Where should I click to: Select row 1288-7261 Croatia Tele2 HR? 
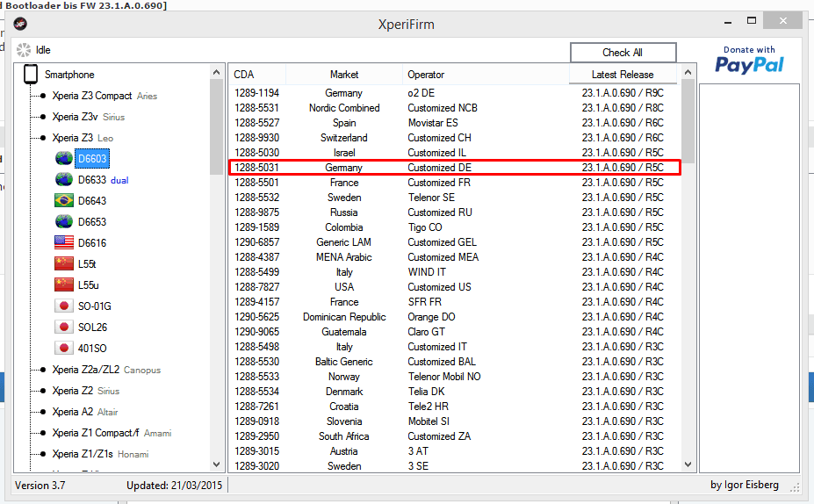[454, 407]
